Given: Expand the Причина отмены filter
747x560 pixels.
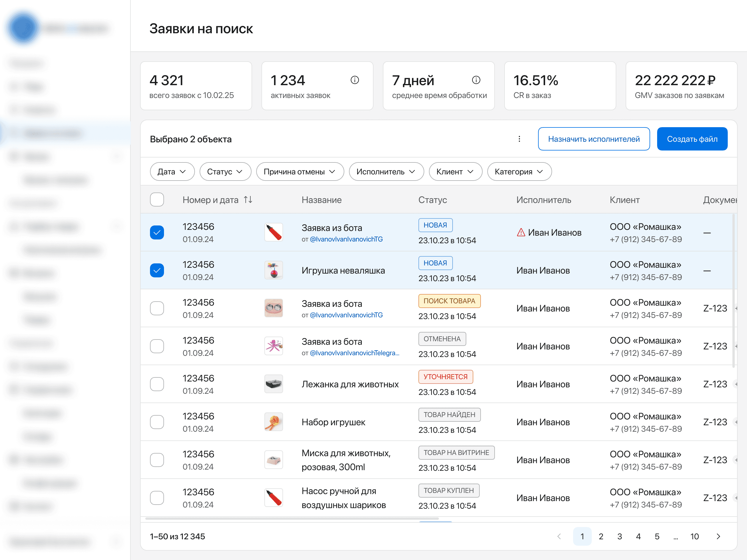Looking at the screenshot, I should pyautogui.click(x=300, y=172).
